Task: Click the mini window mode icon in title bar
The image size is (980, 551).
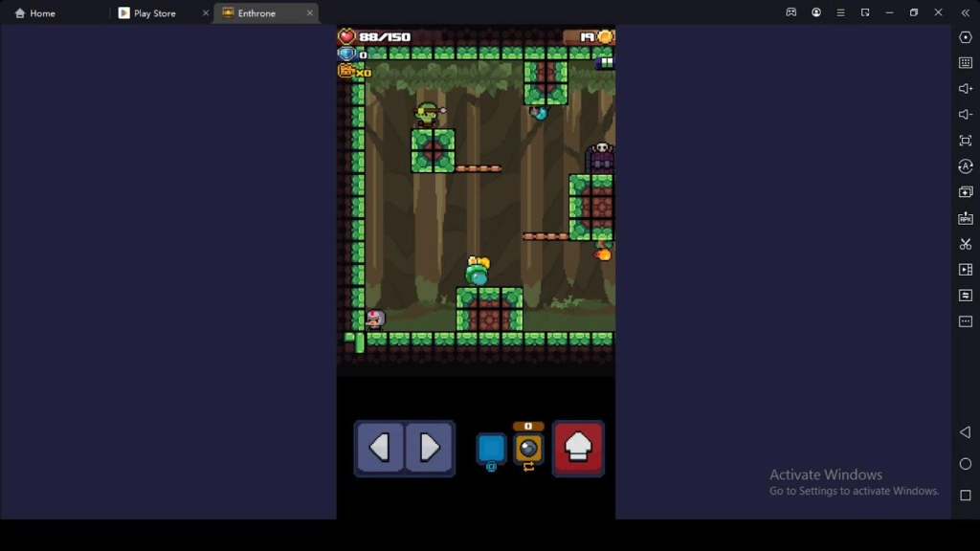Action: pyautogui.click(x=865, y=12)
